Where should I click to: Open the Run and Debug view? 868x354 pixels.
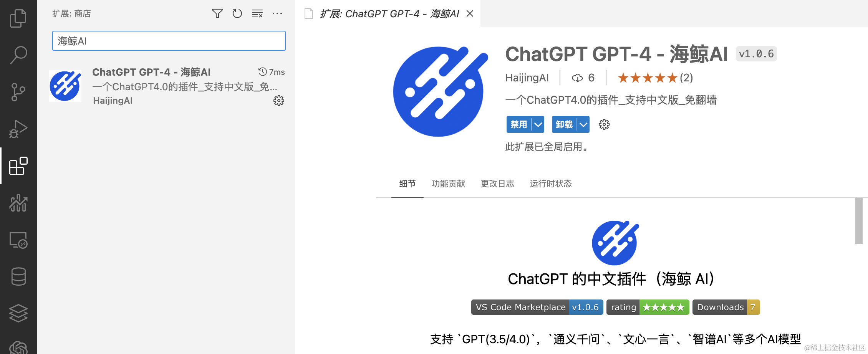pyautogui.click(x=18, y=129)
